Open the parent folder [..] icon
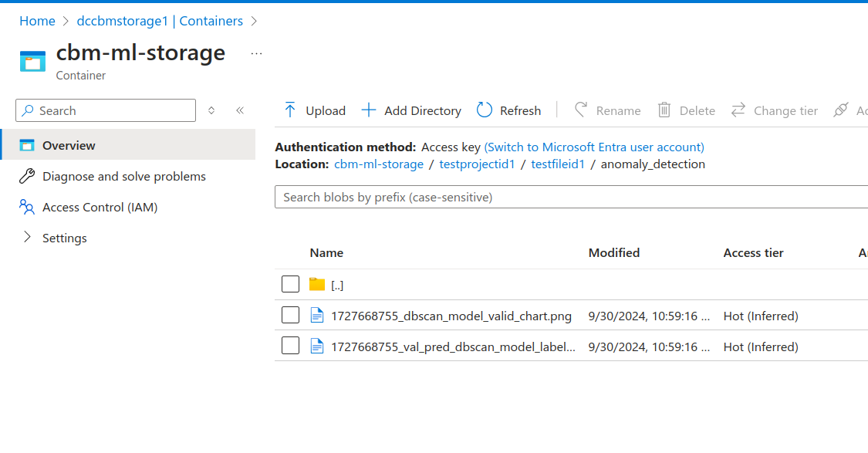This screenshot has width=868, height=453. tap(317, 284)
